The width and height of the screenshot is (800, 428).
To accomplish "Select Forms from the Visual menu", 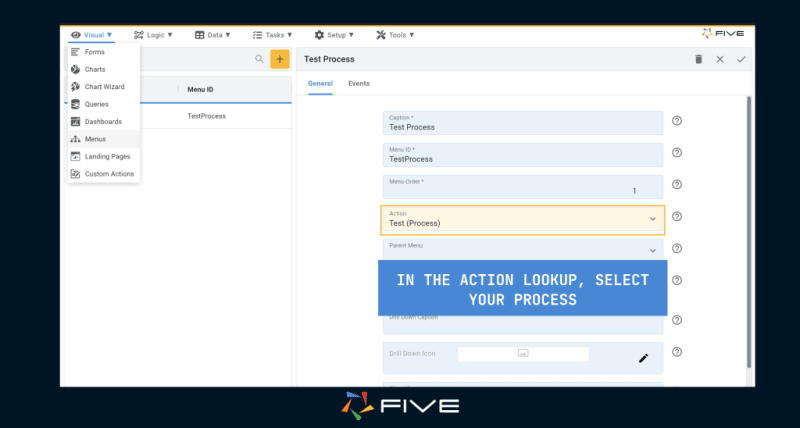I will [x=104, y=52].
